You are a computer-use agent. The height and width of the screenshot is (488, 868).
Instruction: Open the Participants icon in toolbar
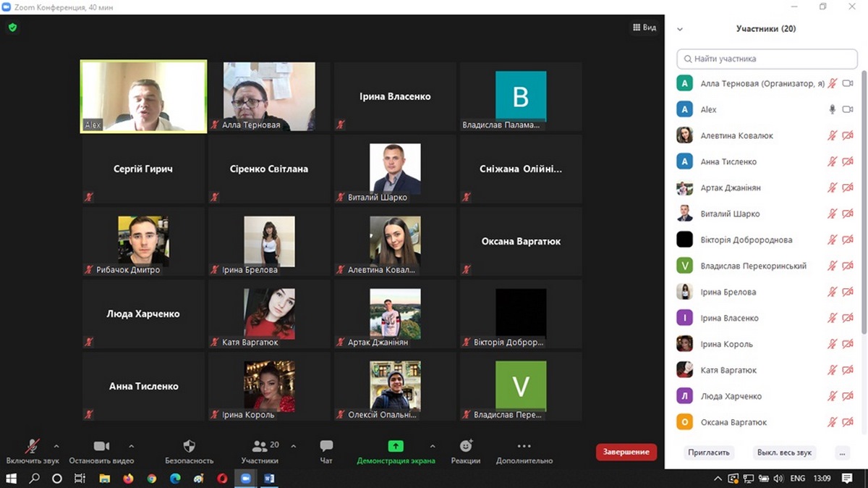pyautogui.click(x=259, y=446)
